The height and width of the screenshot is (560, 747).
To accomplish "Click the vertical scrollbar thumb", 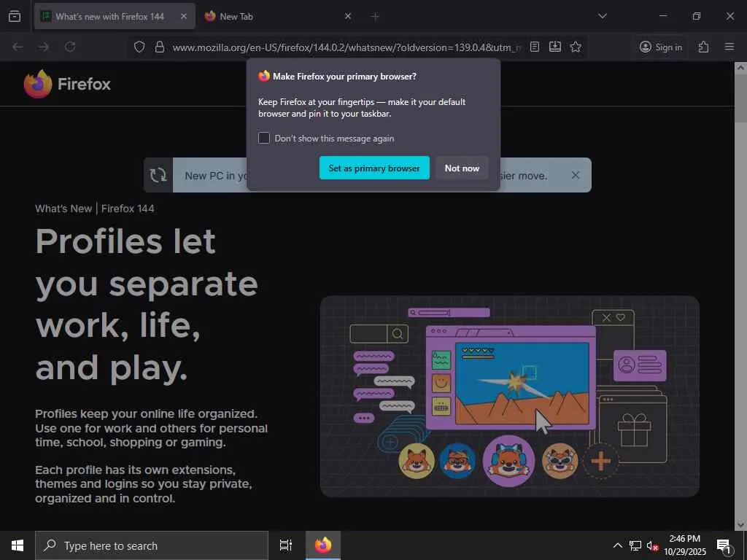I will [740, 98].
